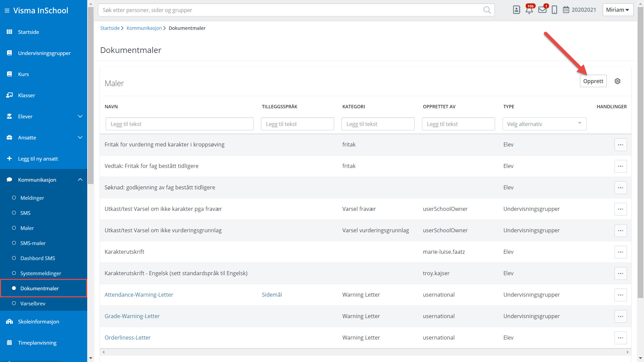Select SMS-maler in the sidebar

coord(33,243)
